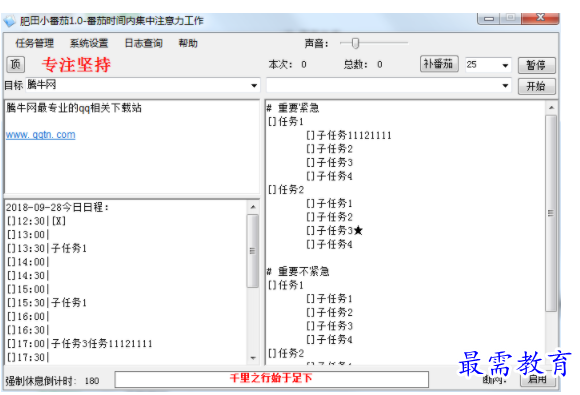Image resolution: width=580 pixels, height=395 pixels.
Task: Adjust the 声音 volume slider handle
Action: [355, 43]
